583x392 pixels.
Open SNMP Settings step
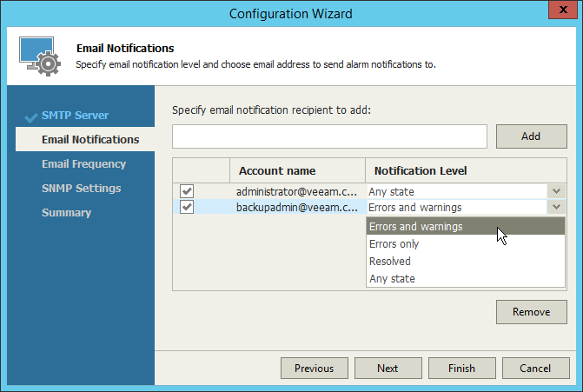pyautogui.click(x=81, y=188)
